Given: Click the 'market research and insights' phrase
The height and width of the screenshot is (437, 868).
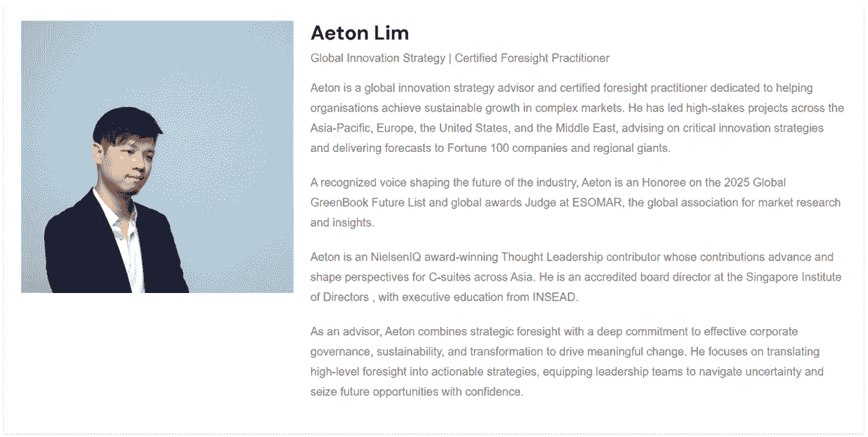Looking at the screenshot, I should pyautogui.click(x=576, y=213).
